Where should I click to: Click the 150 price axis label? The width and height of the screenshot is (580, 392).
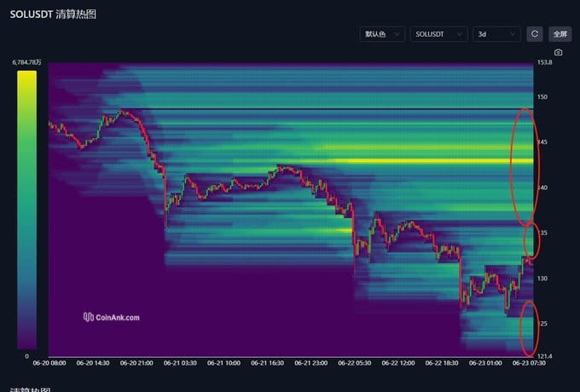(x=542, y=97)
